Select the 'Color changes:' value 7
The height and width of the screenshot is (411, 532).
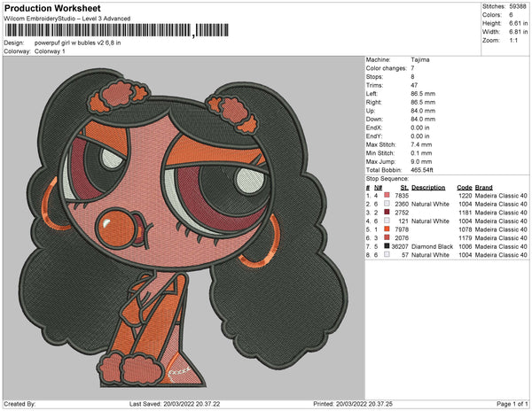click(412, 68)
